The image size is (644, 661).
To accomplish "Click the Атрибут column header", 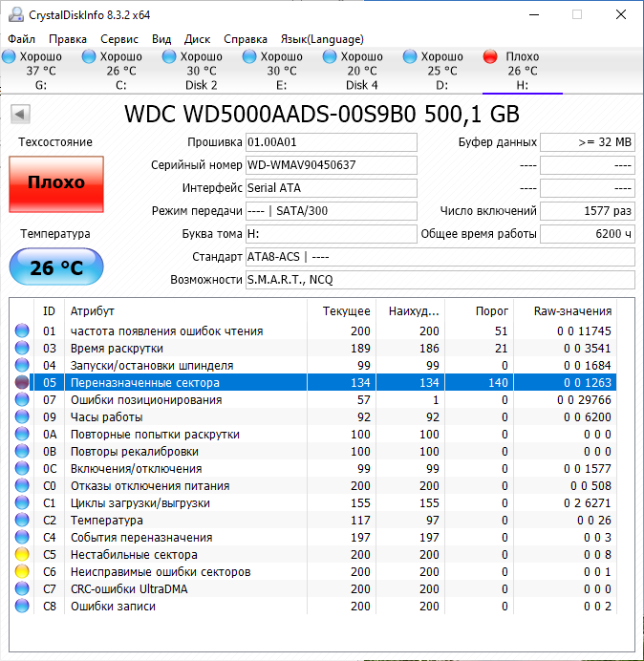I will pos(185,311).
